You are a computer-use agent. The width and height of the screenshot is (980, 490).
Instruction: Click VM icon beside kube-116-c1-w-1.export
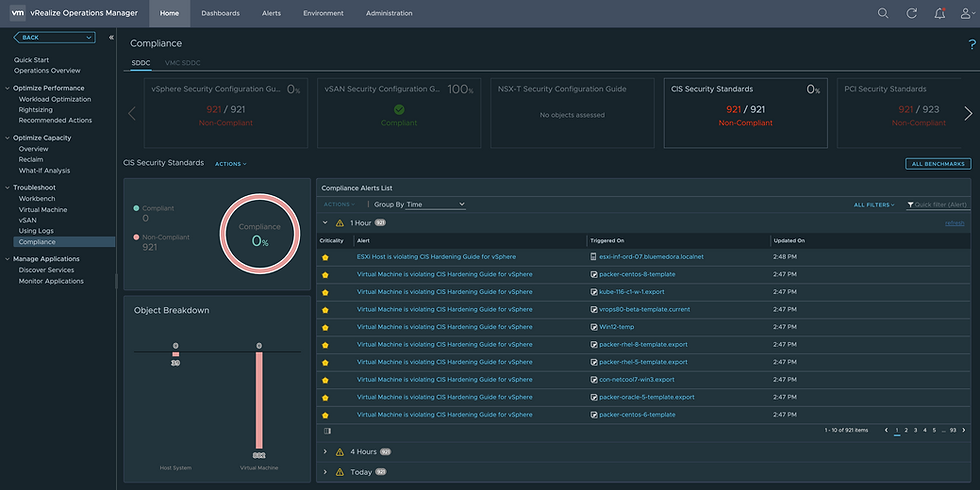[594, 292]
